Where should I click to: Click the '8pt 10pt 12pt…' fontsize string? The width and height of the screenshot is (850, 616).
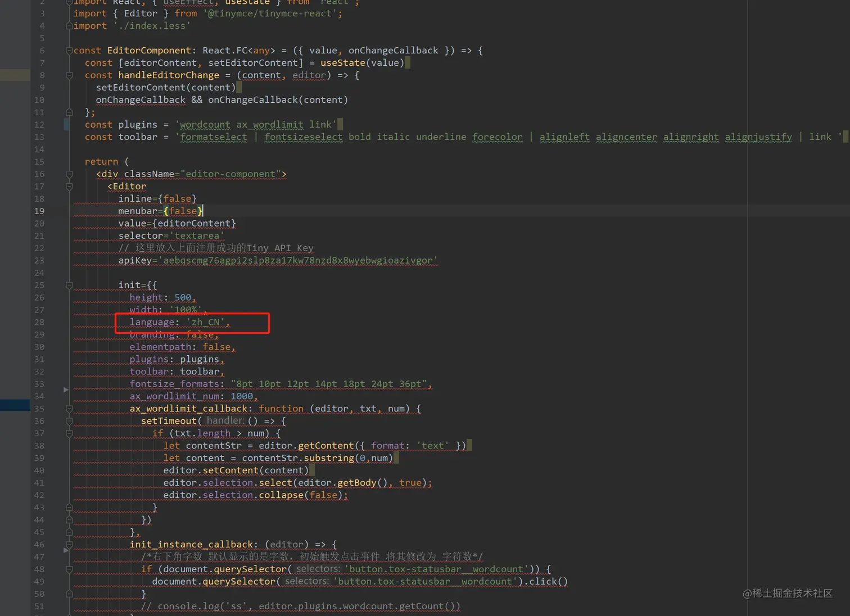(329, 384)
